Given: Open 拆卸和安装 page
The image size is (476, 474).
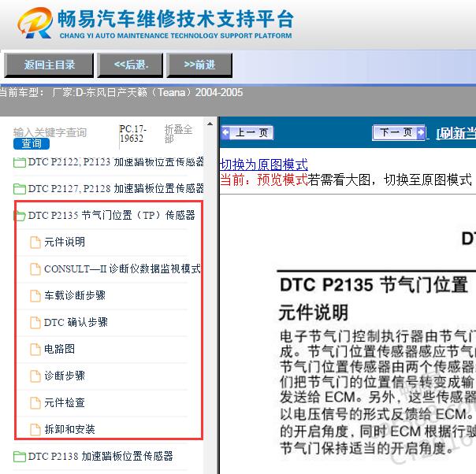Looking at the screenshot, I should click(69, 429).
